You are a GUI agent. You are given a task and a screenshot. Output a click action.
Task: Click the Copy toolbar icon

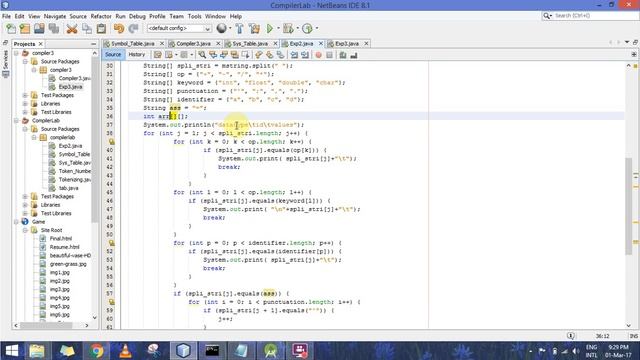[87, 29]
